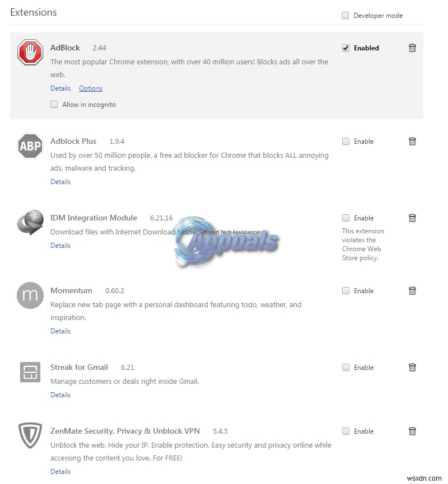Image resolution: width=448 pixels, height=484 pixels.
Task: Remove ZenMate extension via trash icon
Action: [x=412, y=431]
